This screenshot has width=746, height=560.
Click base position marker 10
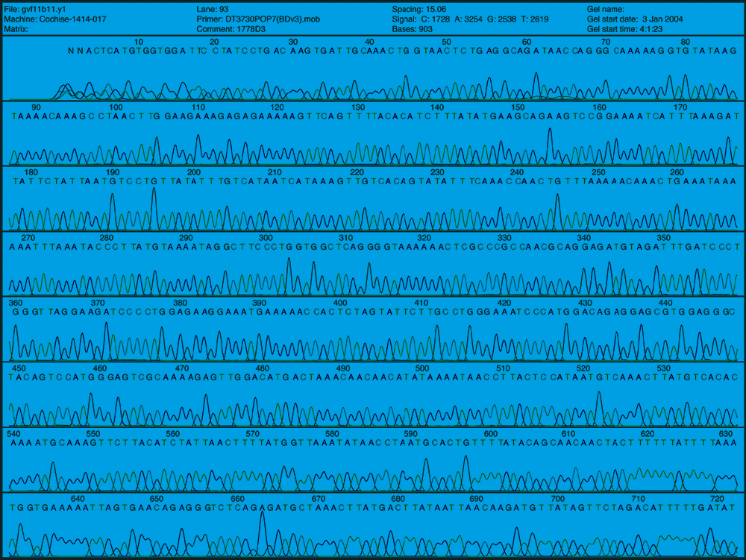pyautogui.click(x=139, y=41)
